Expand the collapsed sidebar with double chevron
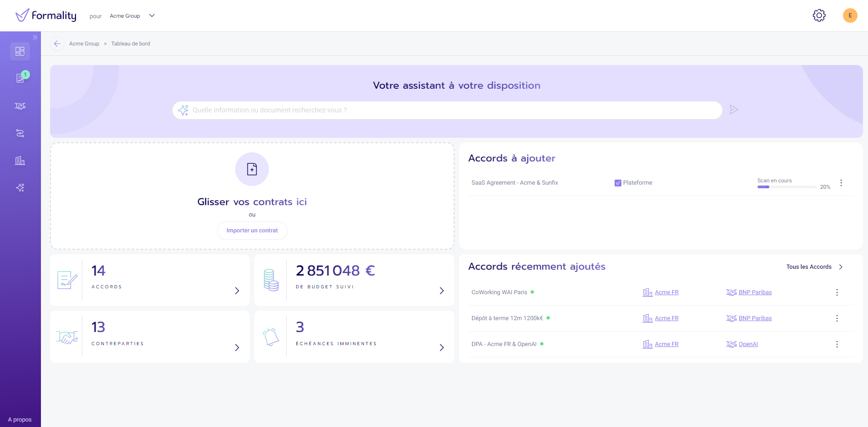 (35, 37)
